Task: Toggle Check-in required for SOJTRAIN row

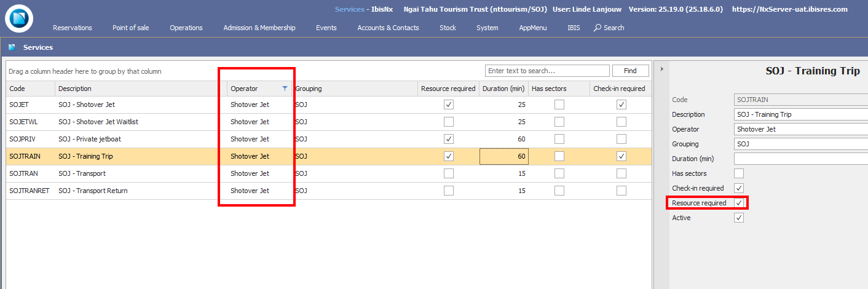Action: (x=621, y=156)
